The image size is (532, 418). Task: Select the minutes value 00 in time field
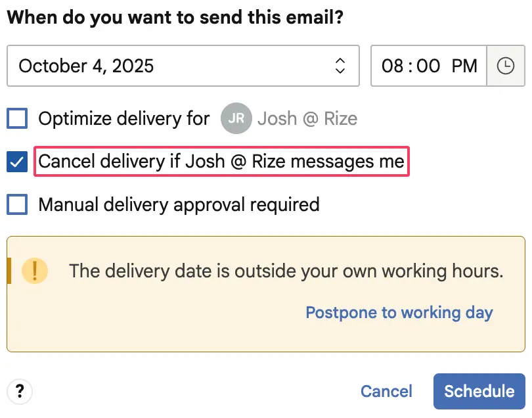[x=428, y=66]
